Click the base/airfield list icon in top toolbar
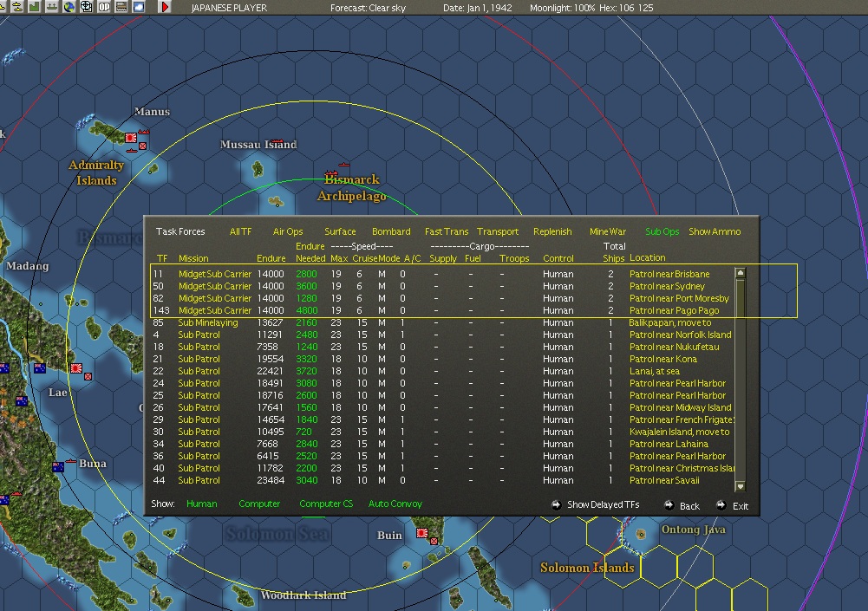 point(51,7)
